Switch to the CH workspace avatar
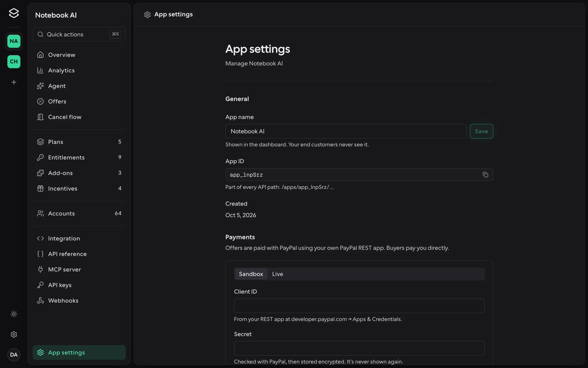 [x=14, y=62]
